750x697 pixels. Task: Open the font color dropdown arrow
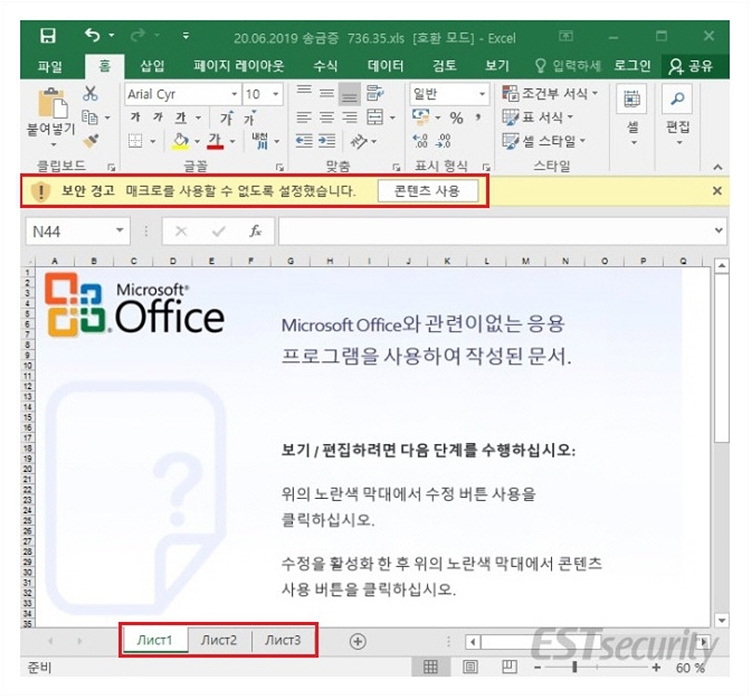coord(232,142)
